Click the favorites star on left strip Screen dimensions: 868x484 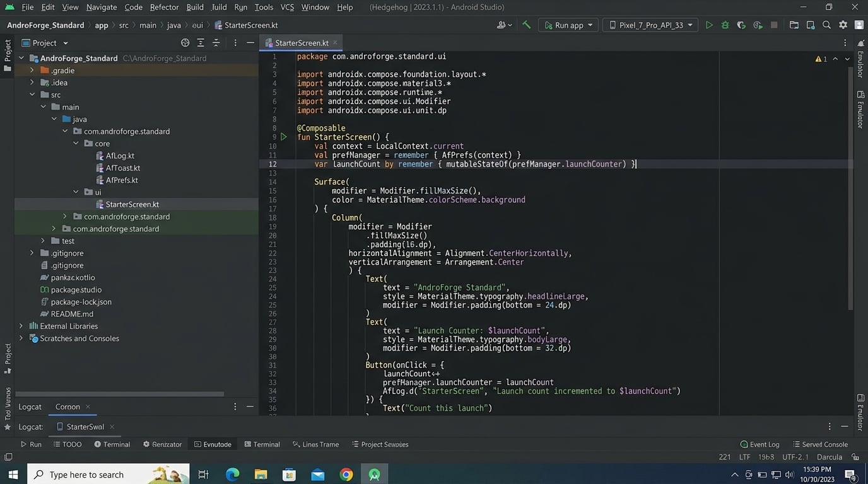8,427
